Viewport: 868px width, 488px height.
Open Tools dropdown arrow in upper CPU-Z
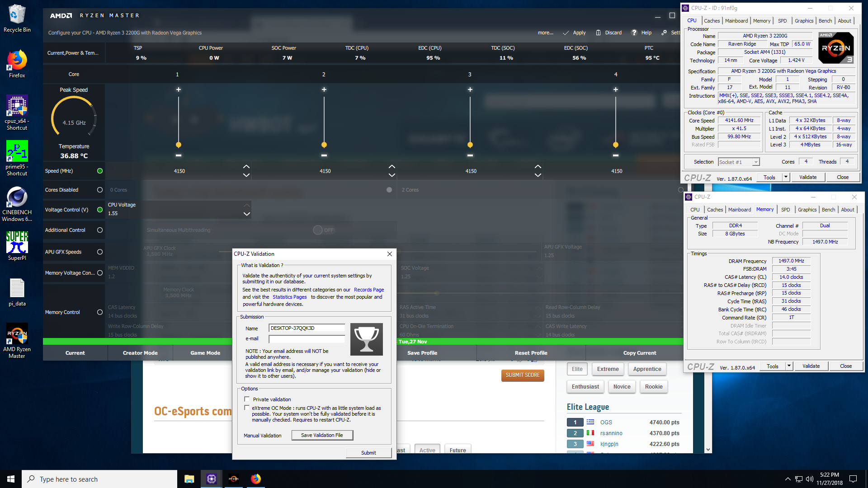click(x=786, y=177)
